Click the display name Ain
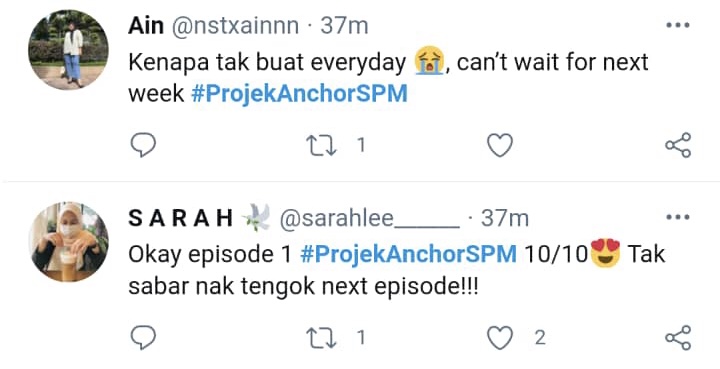Viewport: 720px width, 369px height. coord(146,26)
